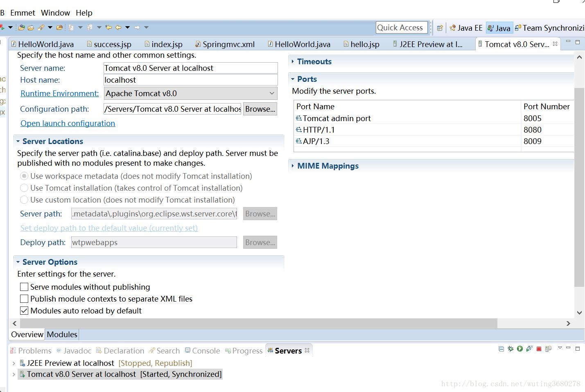Navigate back with yellow arrow icon
This screenshot has height=392, width=585.
point(118,27)
